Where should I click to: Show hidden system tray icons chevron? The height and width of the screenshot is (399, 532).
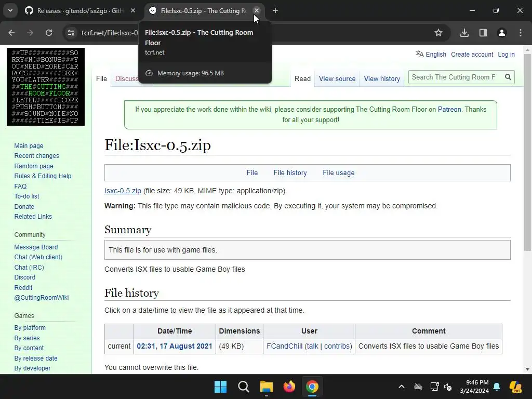point(402,387)
